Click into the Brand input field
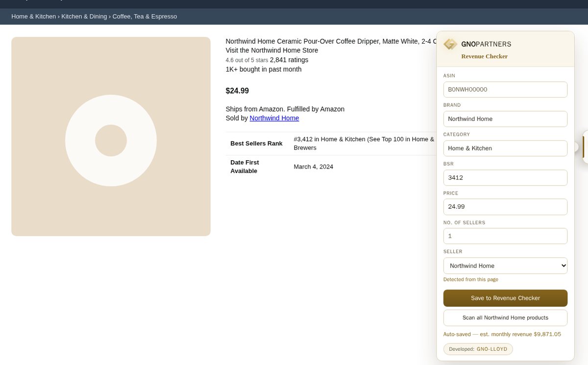 pos(505,119)
